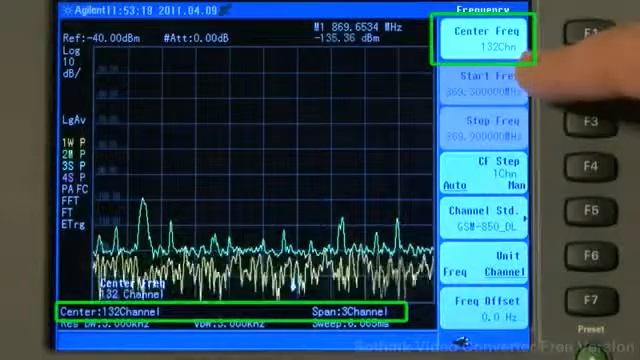Push the F4 hardware key
Image resolution: width=640 pixels, height=360 pixels.
591,167
